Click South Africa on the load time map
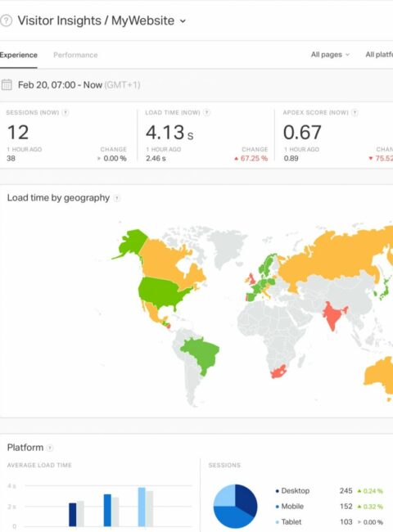The height and width of the screenshot is (532, 393). [x=280, y=372]
